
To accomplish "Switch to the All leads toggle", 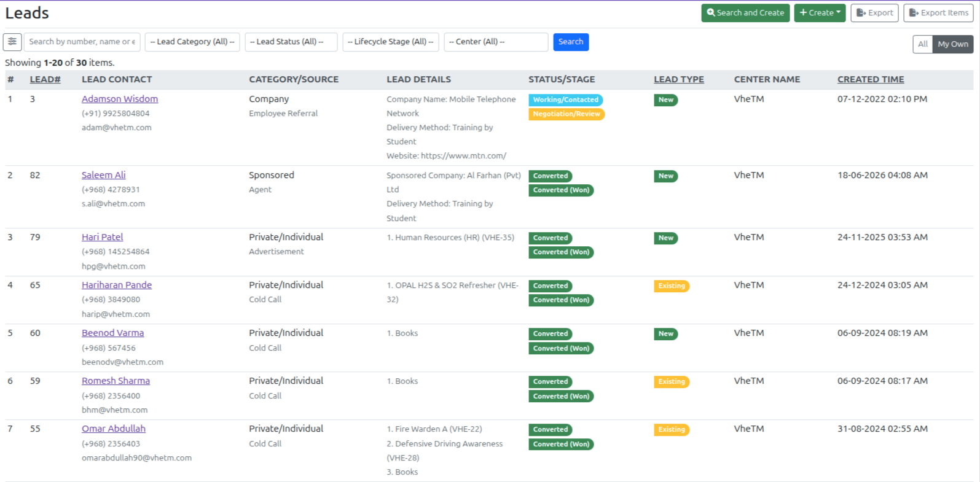I will 922,44.
